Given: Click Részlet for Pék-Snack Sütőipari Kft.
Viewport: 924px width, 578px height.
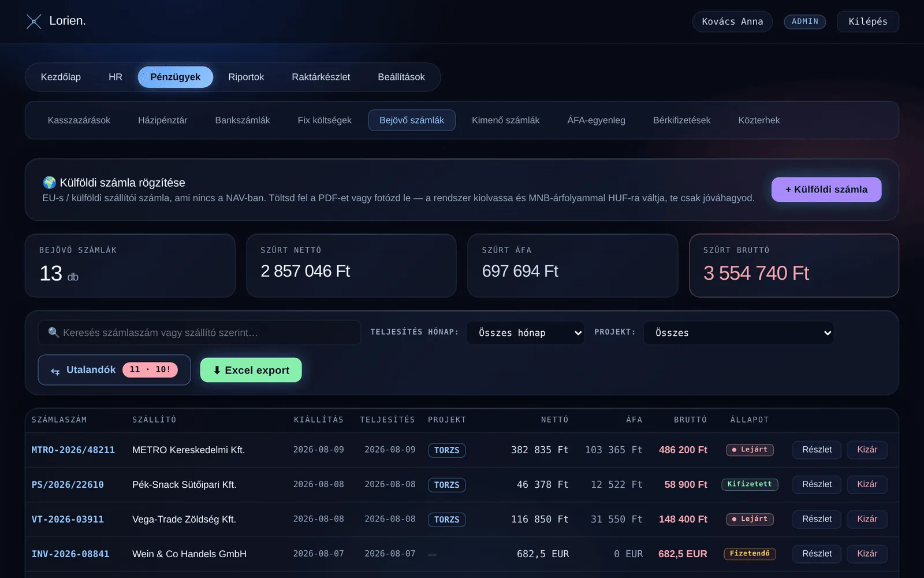Looking at the screenshot, I should pos(817,484).
